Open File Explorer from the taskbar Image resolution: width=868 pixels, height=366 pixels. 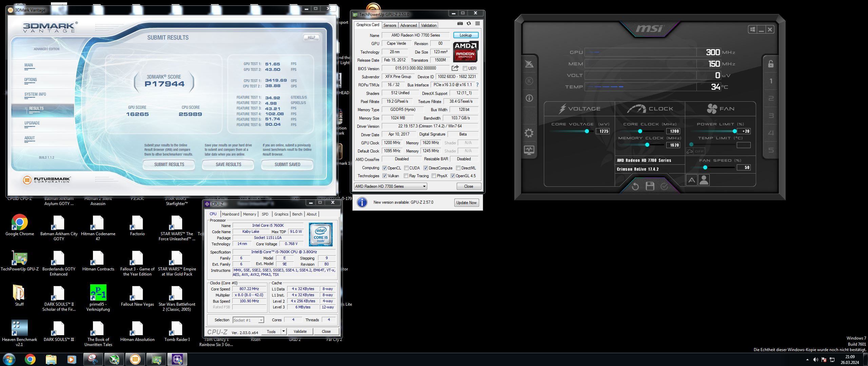click(51, 359)
